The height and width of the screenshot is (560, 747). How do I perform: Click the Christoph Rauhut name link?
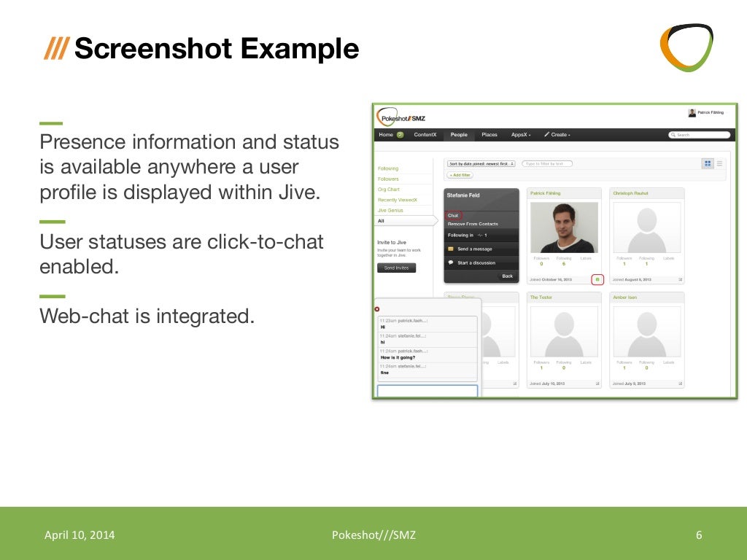coord(630,193)
